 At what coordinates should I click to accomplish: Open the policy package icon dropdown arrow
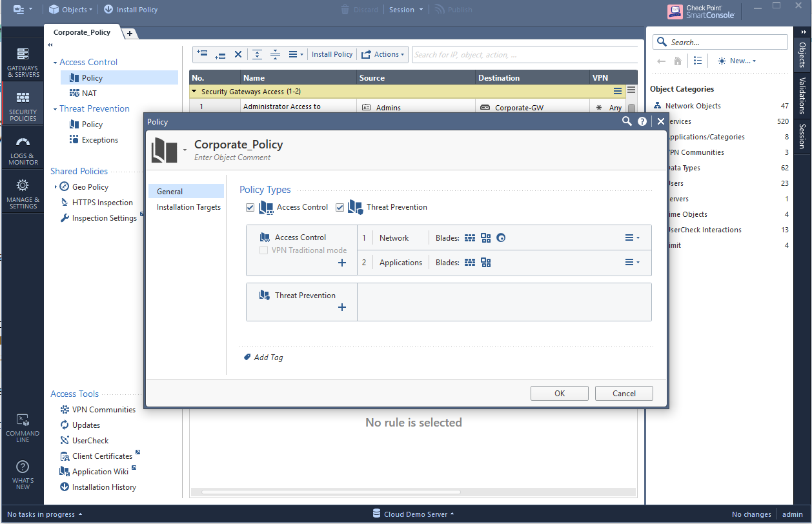pyautogui.click(x=185, y=150)
